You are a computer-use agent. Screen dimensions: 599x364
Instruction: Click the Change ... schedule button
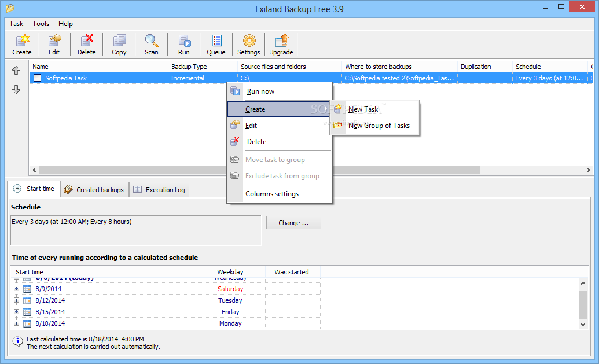point(293,223)
